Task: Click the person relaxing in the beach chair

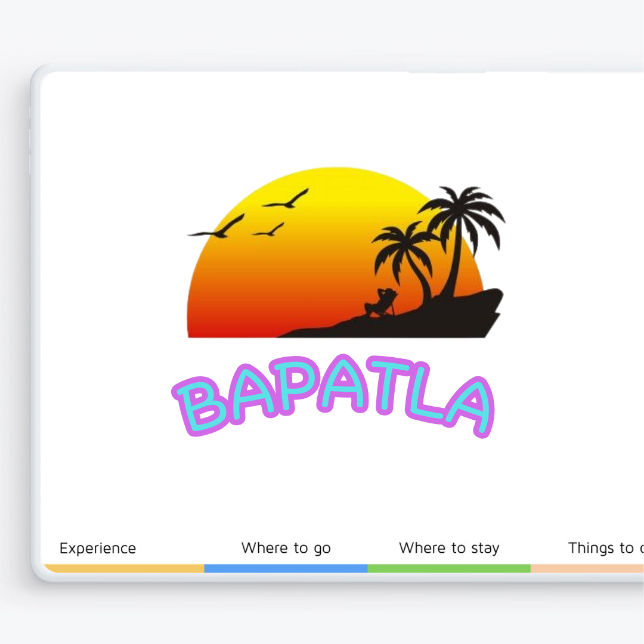Action: [381, 303]
